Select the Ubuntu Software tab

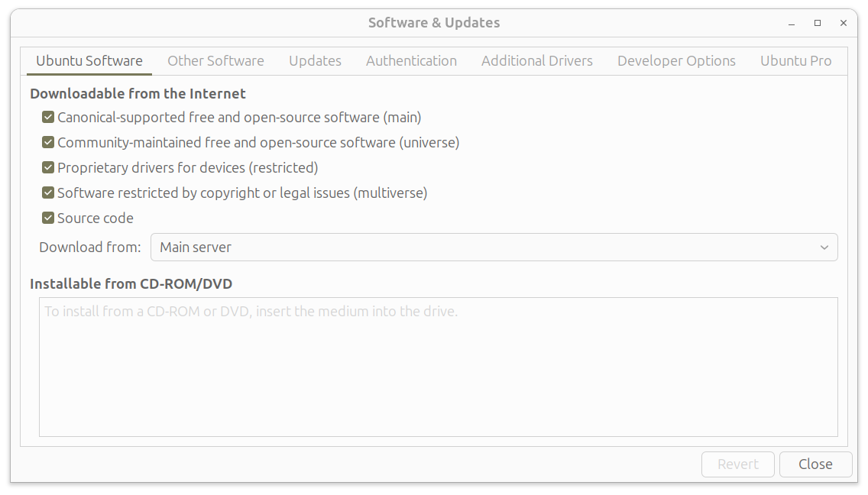pyautogui.click(x=89, y=61)
